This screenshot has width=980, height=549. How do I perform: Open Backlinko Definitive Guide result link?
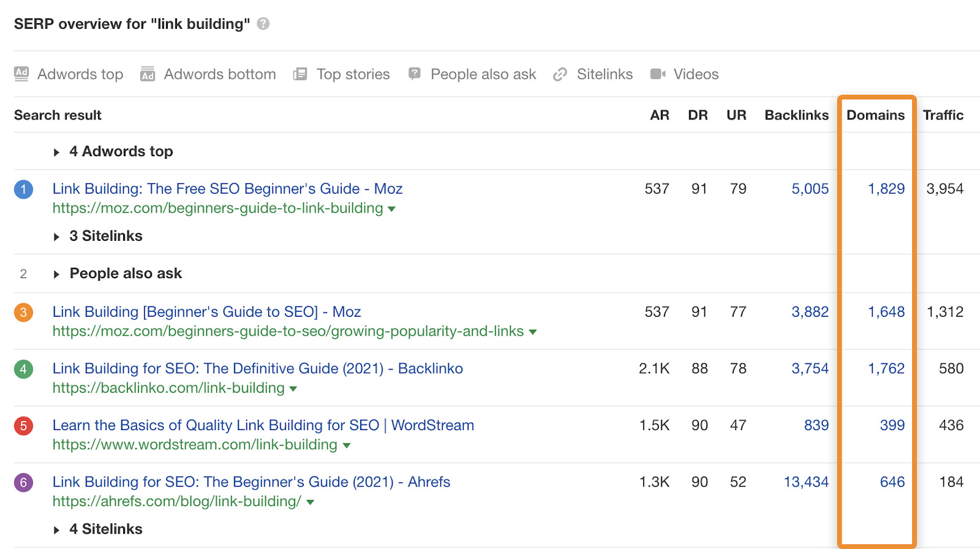[x=257, y=368]
